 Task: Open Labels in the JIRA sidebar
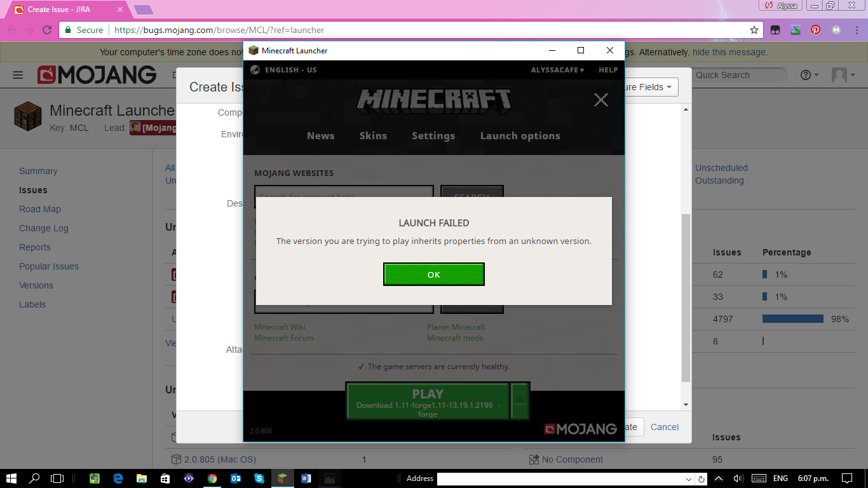32,304
